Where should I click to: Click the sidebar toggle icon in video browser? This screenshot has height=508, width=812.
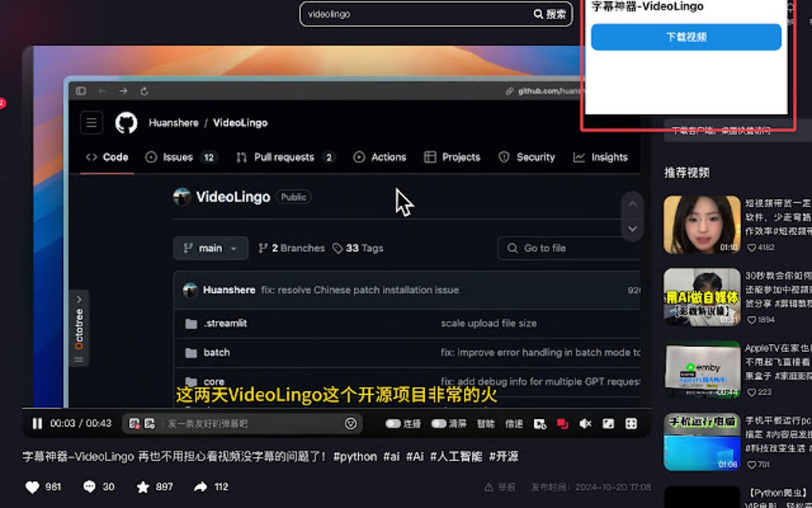click(x=80, y=91)
